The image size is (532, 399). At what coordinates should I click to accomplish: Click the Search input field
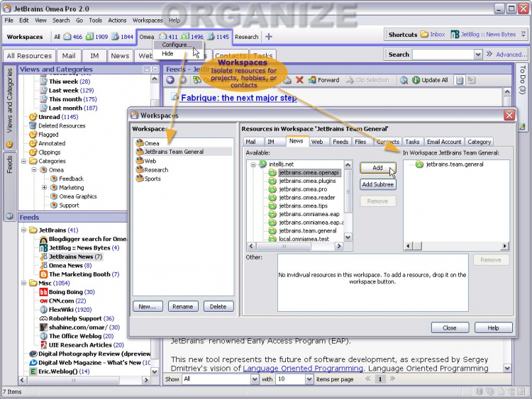pos(443,55)
